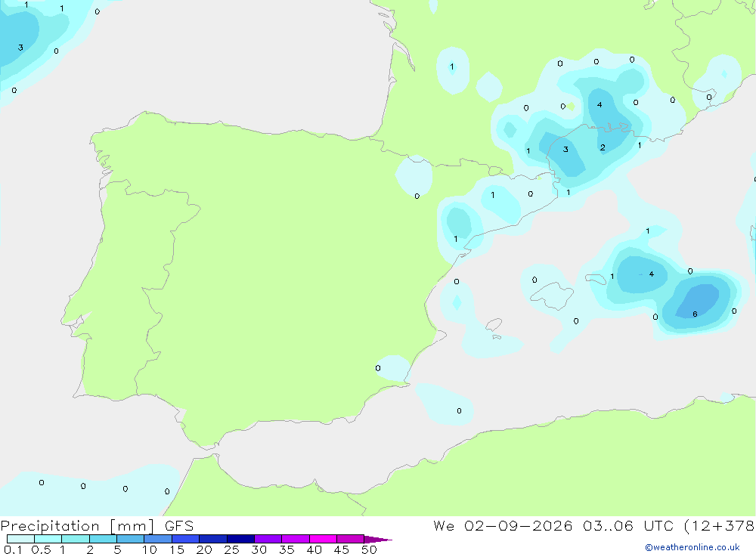Click the legend label '10'
Screen dimensions: 756x554
click(x=150, y=549)
